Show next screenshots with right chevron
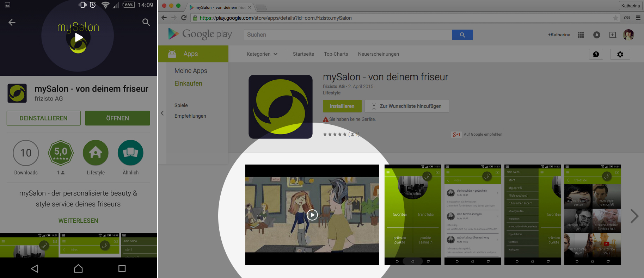Viewport: 644px width, 278px height. point(634,216)
